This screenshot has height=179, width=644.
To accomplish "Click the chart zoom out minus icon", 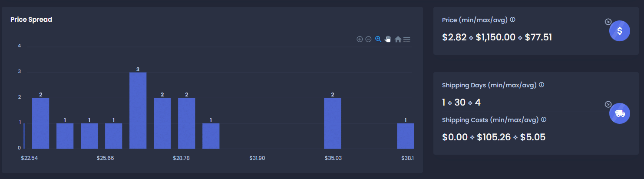I will click(368, 39).
